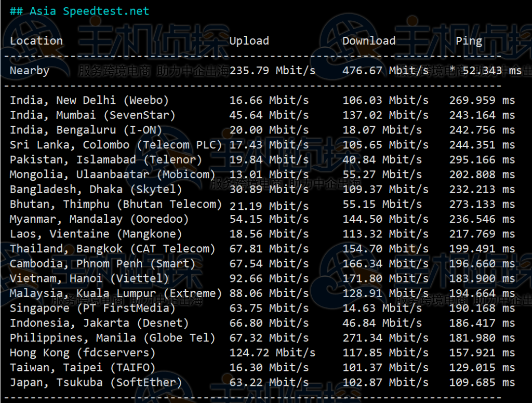Click the India, Mumbai (SevenStar) location
Viewport: 532px width, 403px height.
[92, 115]
